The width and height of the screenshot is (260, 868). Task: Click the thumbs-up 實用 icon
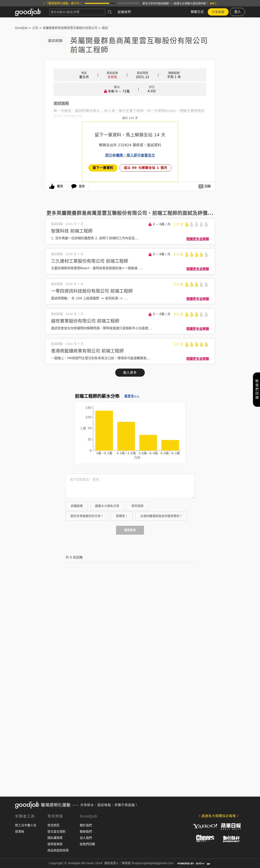(x=52, y=186)
